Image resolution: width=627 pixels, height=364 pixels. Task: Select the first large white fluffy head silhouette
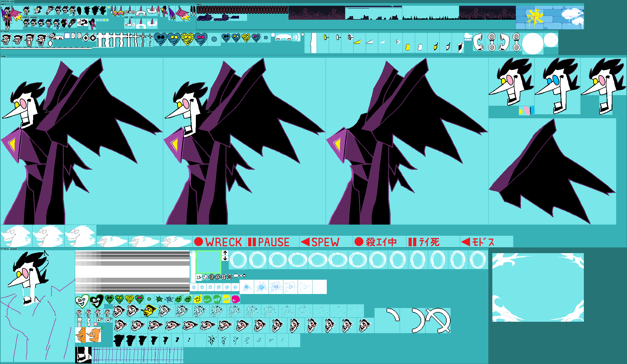coord(16,236)
